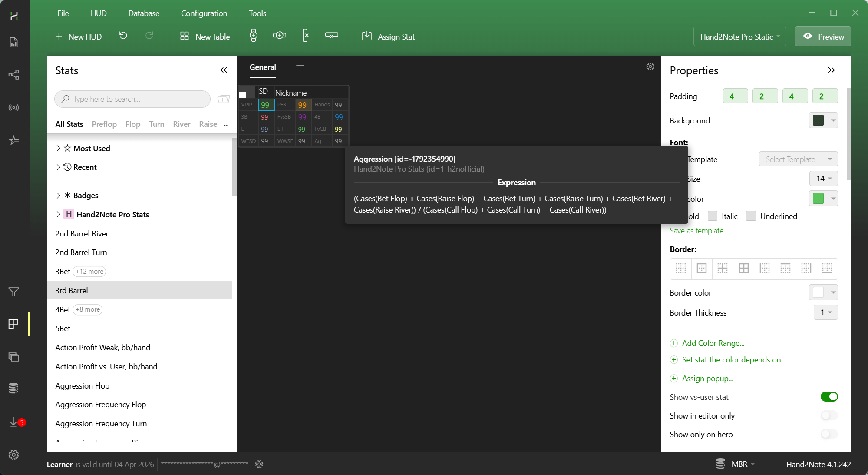Toggle Show vs-user stat switch off
The image size is (868, 475).
click(828, 397)
